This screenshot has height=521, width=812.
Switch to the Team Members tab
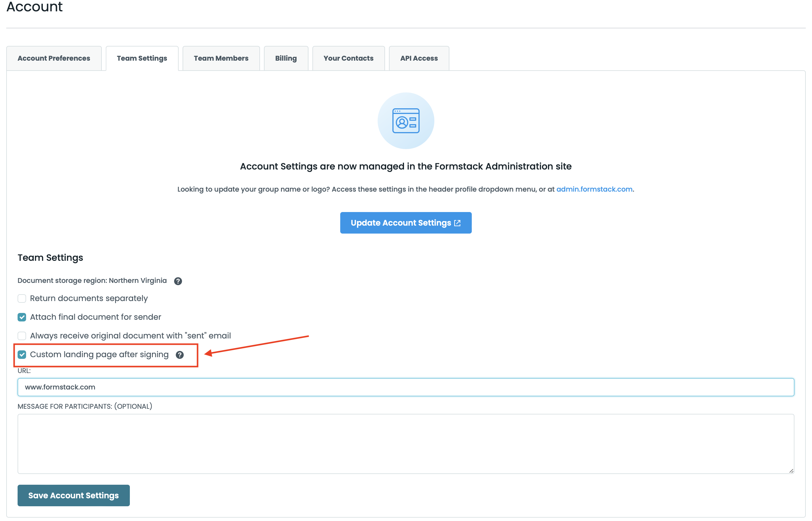[x=221, y=58]
